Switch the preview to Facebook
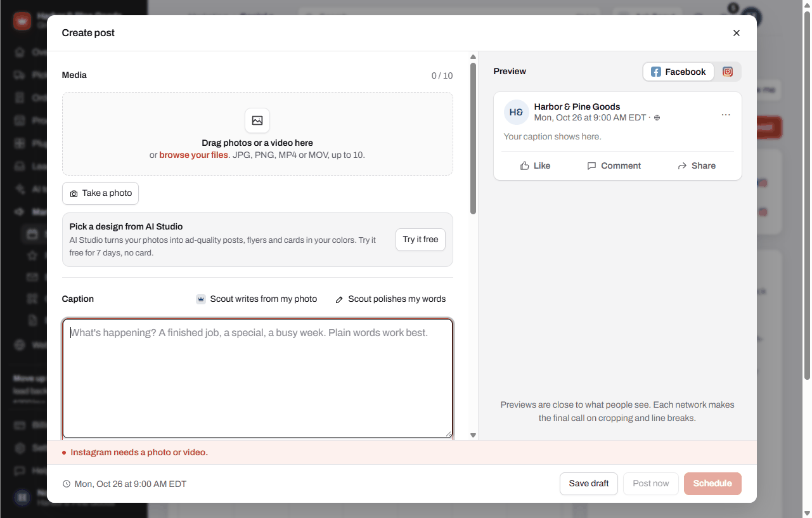812x518 pixels. click(x=678, y=72)
